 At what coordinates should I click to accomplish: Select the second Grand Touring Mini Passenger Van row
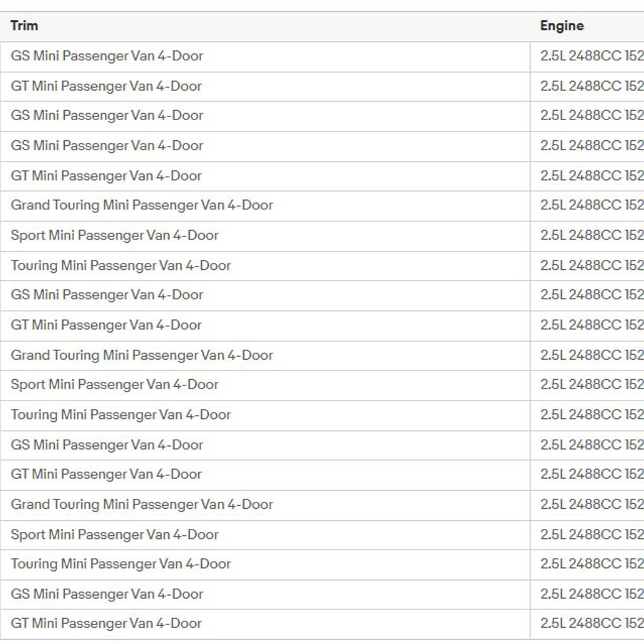tap(322, 355)
